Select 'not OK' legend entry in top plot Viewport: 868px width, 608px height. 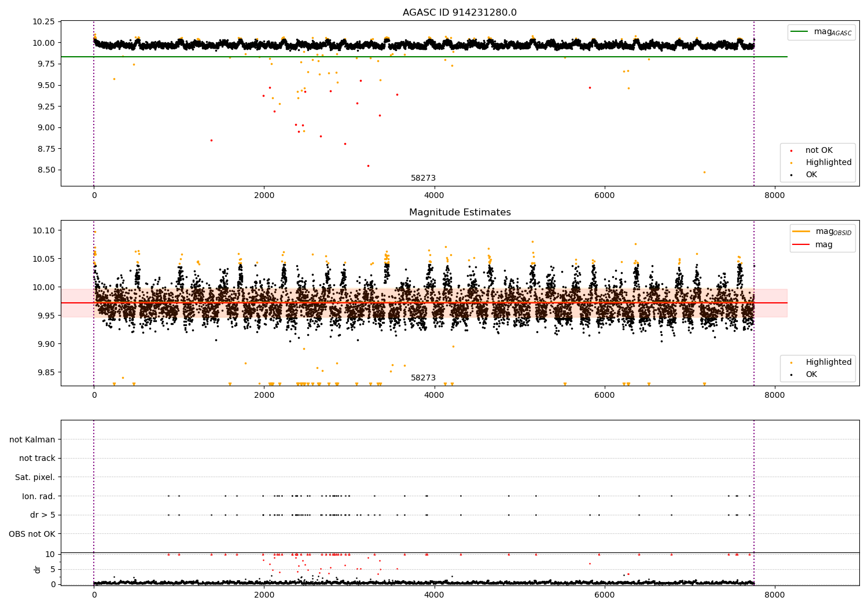pyautogui.click(x=819, y=151)
